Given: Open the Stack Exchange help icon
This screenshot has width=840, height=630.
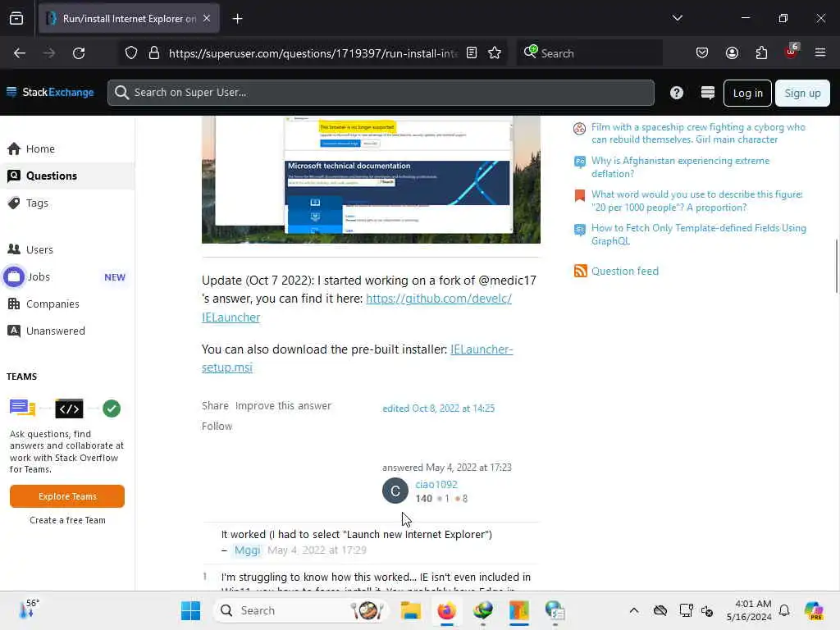Looking at the screenshot, I should (x=677, y=93).
